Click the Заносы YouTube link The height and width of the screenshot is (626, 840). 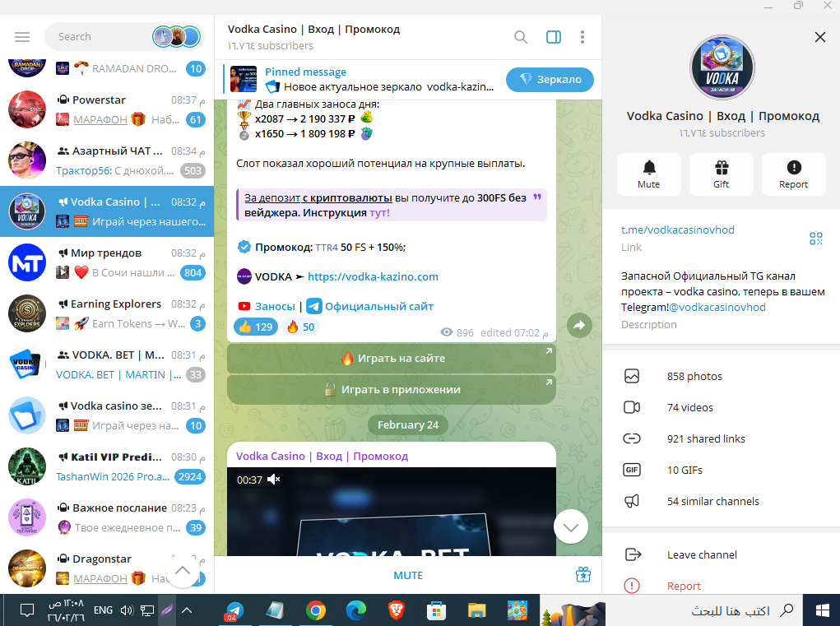coord(275,306)
